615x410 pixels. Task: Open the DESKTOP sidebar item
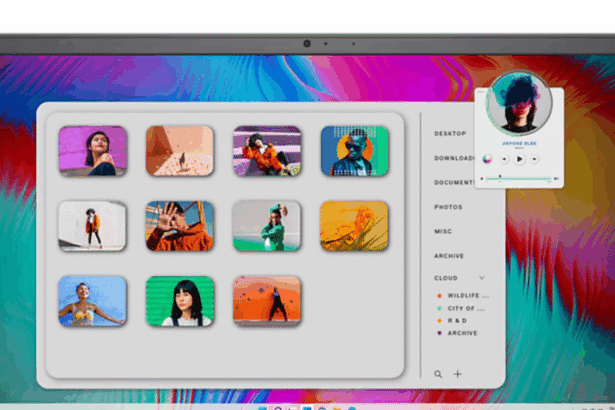pos(450,133)
